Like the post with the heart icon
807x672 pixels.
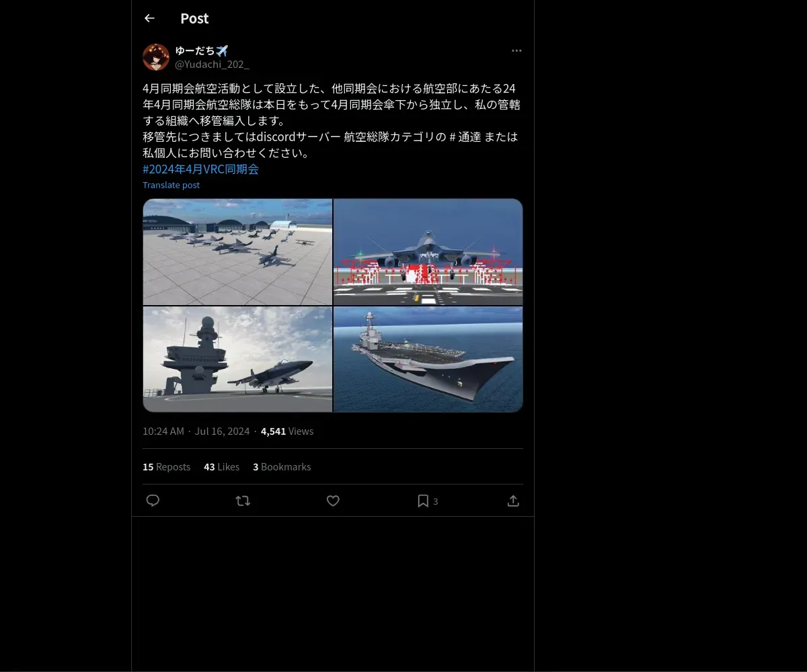[333, 501]
